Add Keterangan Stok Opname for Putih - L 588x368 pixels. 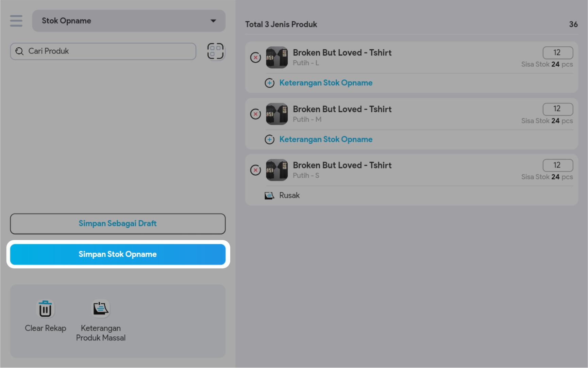[x=325, y=83]
